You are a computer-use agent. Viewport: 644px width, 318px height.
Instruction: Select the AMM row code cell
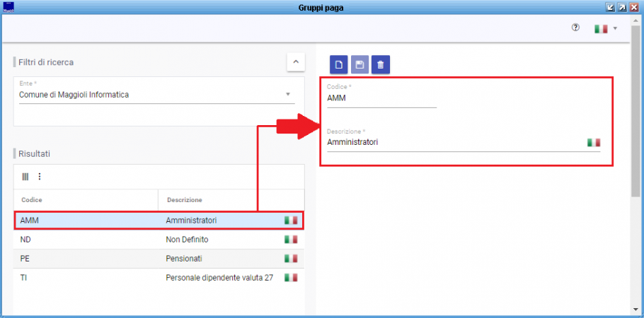pyautogui.click(x=29, y=220)
